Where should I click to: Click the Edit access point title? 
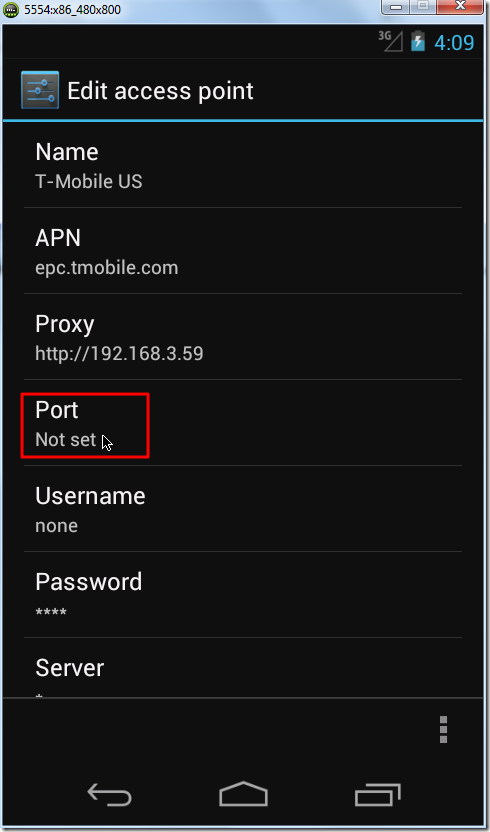click(160, 91)
